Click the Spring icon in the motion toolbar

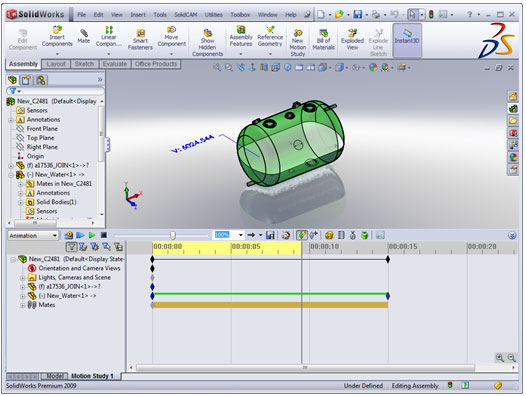(x=341, y=235)
